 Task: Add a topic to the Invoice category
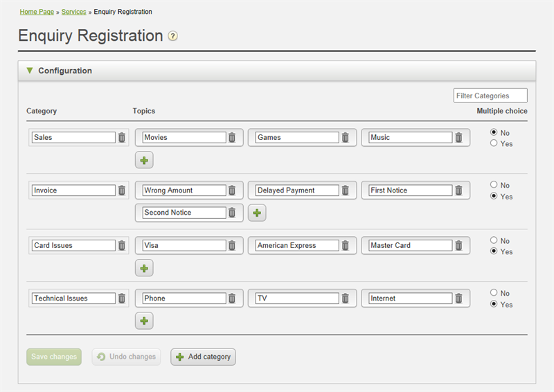pyautogui.click(x=257, y=213)
